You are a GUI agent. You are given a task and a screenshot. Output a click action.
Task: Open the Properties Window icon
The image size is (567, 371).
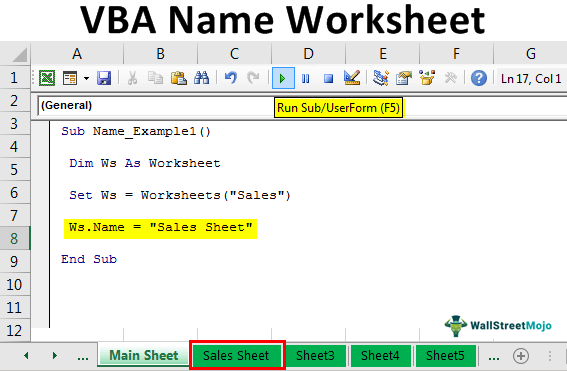tap(404, 78)
